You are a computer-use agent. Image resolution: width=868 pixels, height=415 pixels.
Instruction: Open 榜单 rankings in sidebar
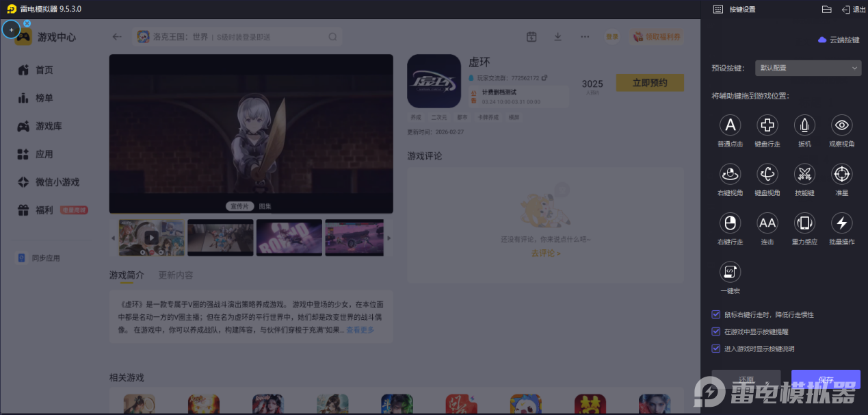click(36, 98)
